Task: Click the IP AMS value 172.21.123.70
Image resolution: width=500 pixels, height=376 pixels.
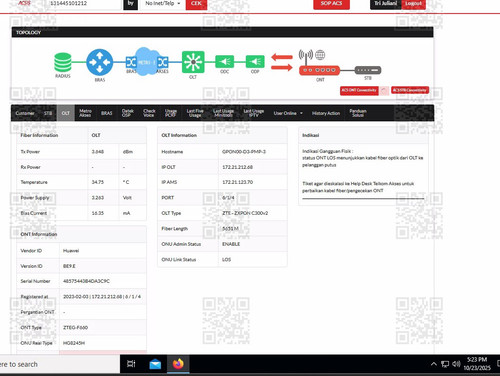Action: point(237,182)
